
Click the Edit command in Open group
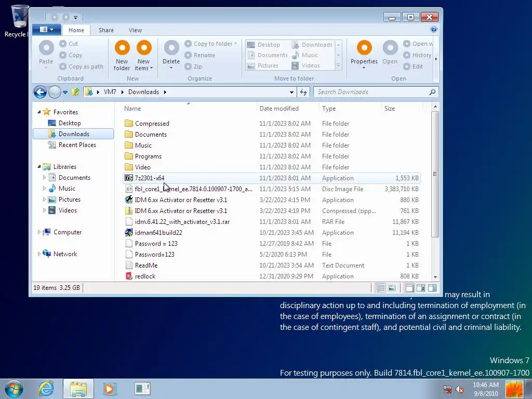click(413, 66)
